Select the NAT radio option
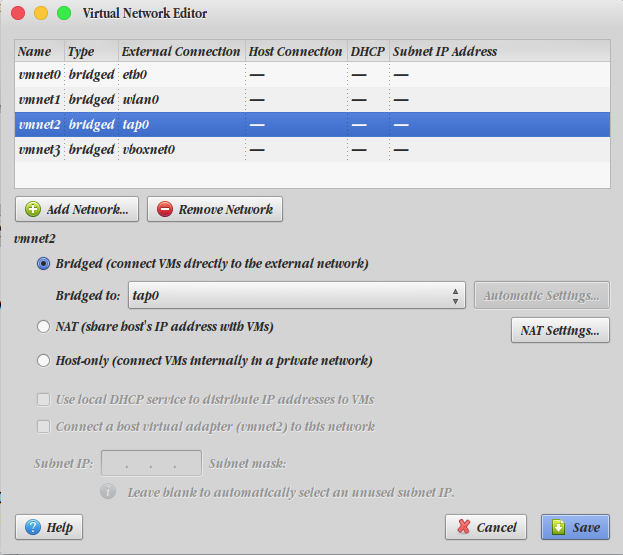 [x=43, y=327]
